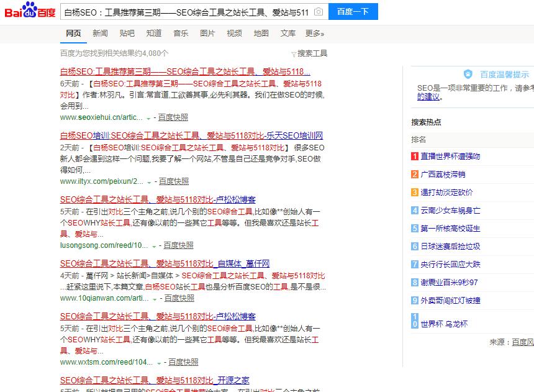Open hot search 世界杯 乌龙杯
Image resolution: width=534 pixels, height=392 pixels.
click(444, 324)
